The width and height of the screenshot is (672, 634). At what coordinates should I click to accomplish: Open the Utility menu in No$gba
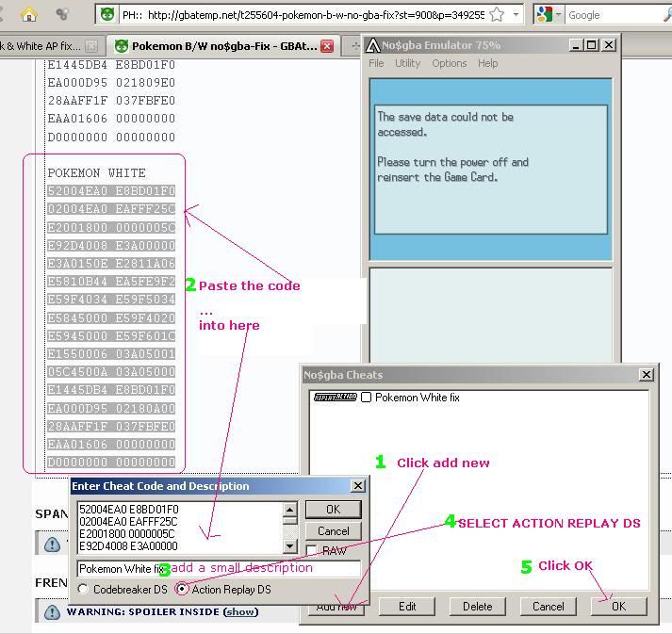tap(407, 63)
